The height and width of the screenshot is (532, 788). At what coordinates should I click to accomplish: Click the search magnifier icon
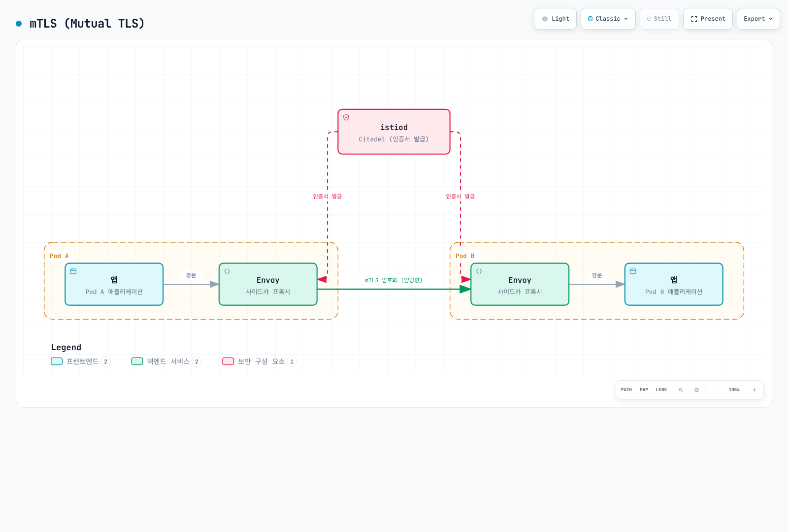681,390
